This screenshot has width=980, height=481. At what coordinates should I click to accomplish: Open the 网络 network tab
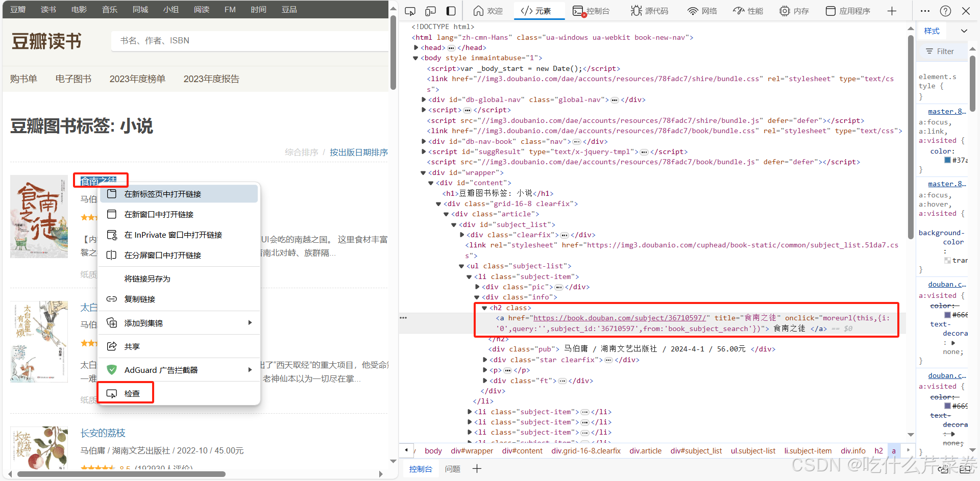tap(702, 11)
